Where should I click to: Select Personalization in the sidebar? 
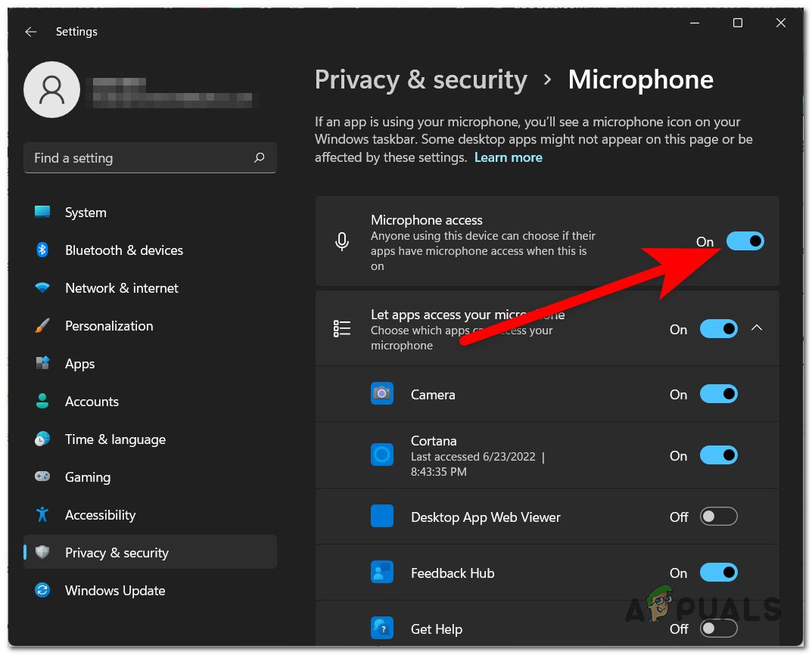click(x=109, y=326)
